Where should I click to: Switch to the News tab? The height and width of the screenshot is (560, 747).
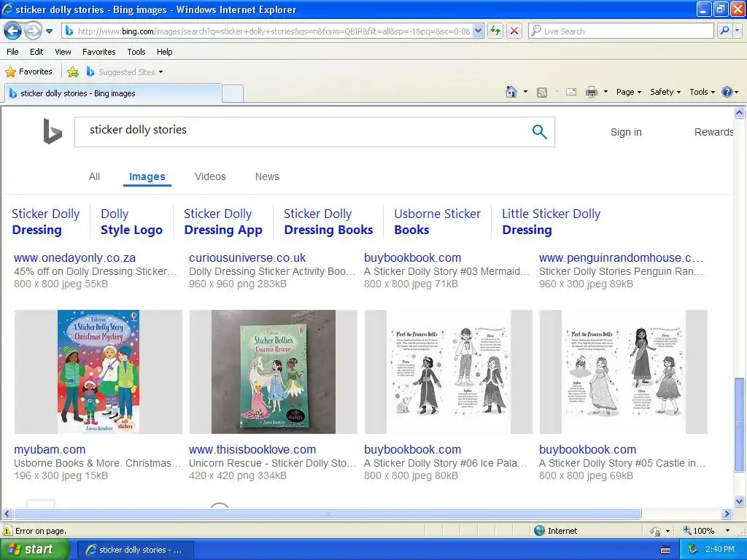coord(267,176)
